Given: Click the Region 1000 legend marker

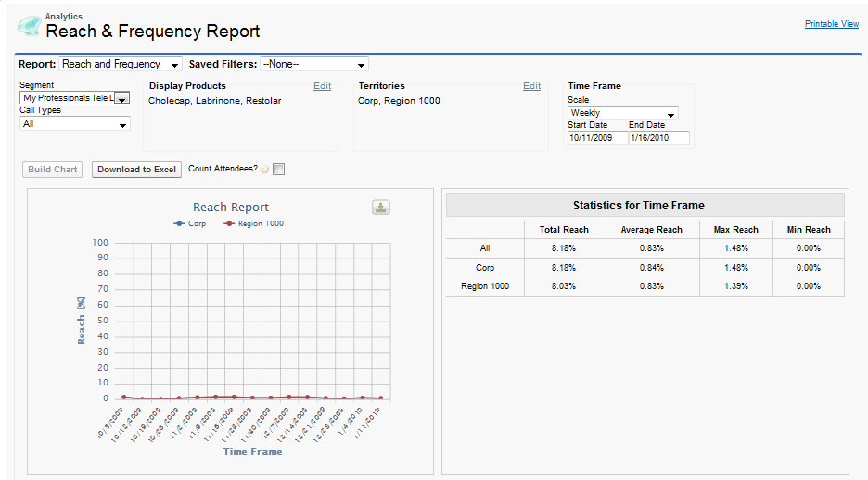Looking at the screenshot, I should click(229, 223).
